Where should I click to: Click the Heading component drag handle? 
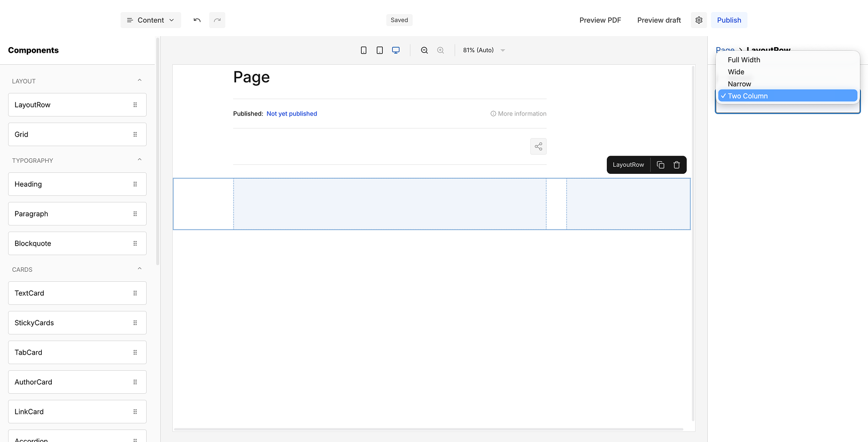tap(135, 184)
